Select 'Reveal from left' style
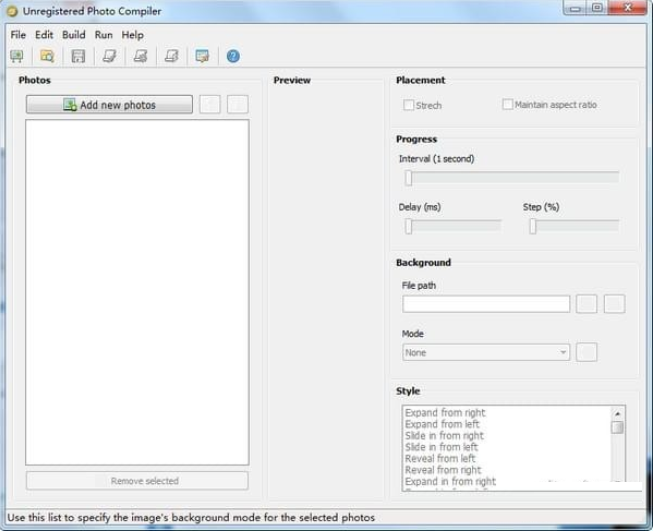653x531 pixels. [440, 459]
